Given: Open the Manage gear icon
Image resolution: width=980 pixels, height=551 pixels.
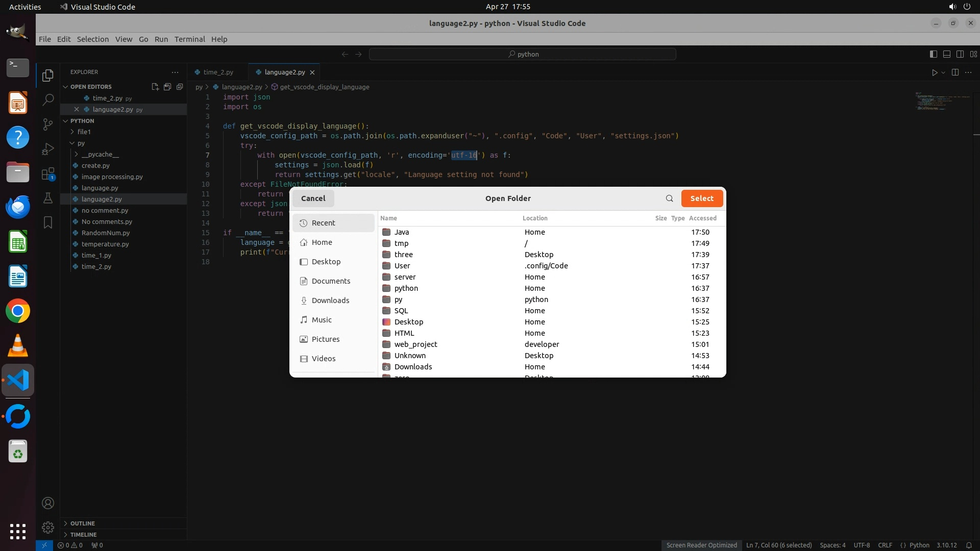Looking at the screenshot, I should 48,527.
